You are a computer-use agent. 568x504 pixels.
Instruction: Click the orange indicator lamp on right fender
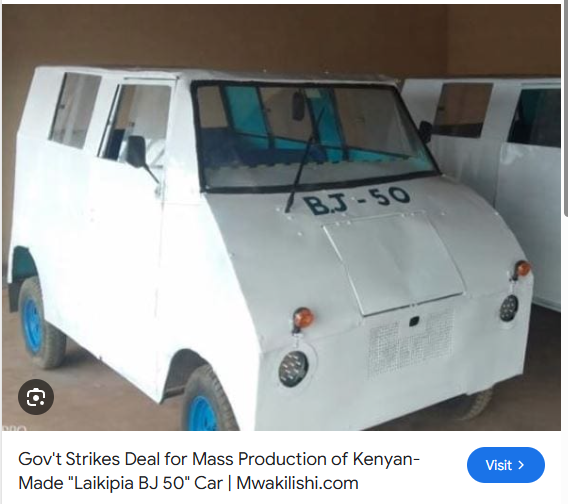(x=522, y=268)
